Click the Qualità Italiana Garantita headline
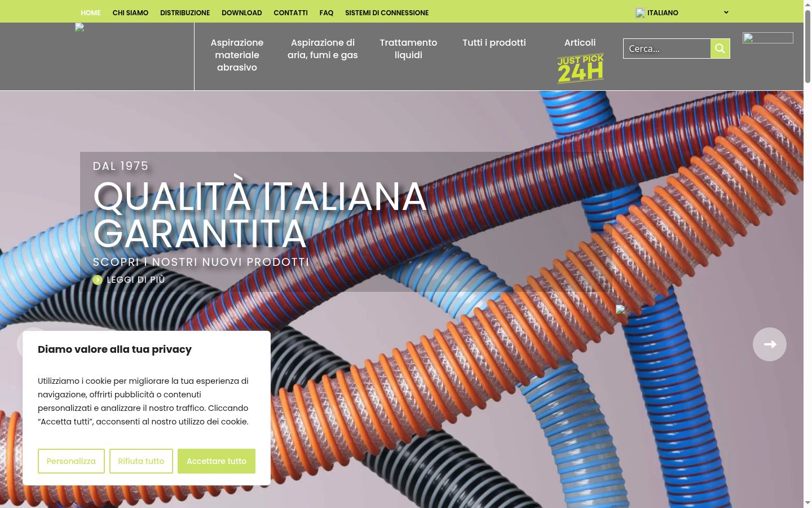The height and width of the screenshot is (508, 812). (x=260, y=215)
